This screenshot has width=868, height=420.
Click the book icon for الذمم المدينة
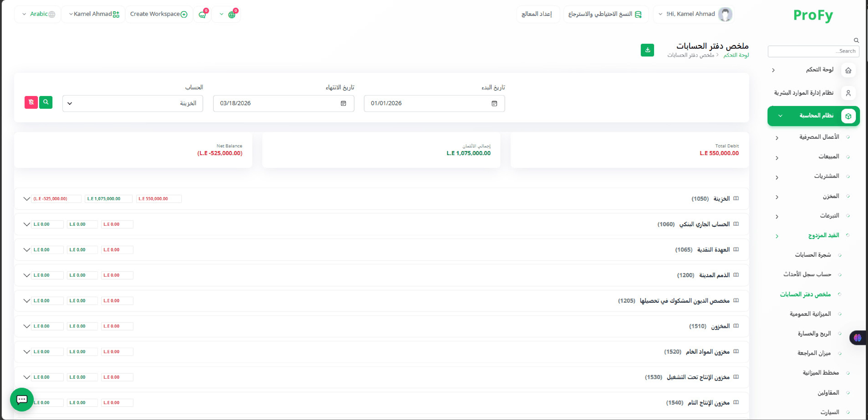pyautogui.click(x=736, y=275)
